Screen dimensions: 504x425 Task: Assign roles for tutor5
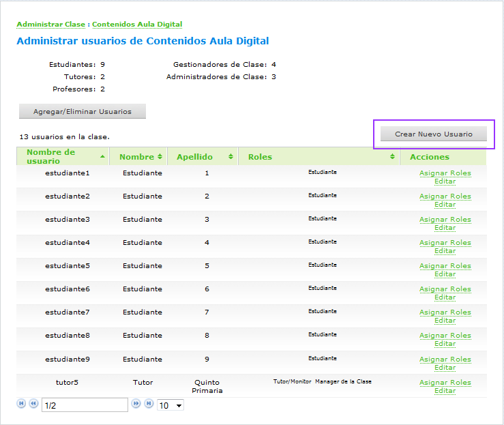pos(445,383)
